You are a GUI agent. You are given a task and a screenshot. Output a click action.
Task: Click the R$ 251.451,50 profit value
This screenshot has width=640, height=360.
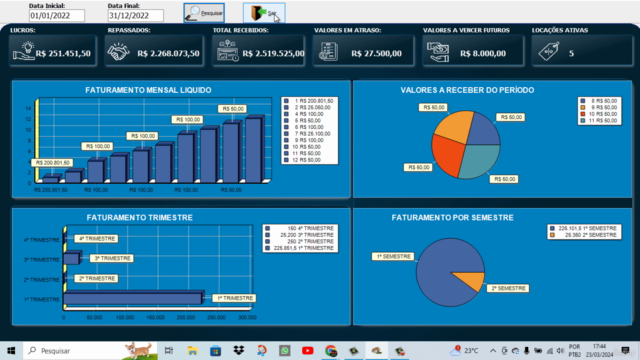pos(63,53)
